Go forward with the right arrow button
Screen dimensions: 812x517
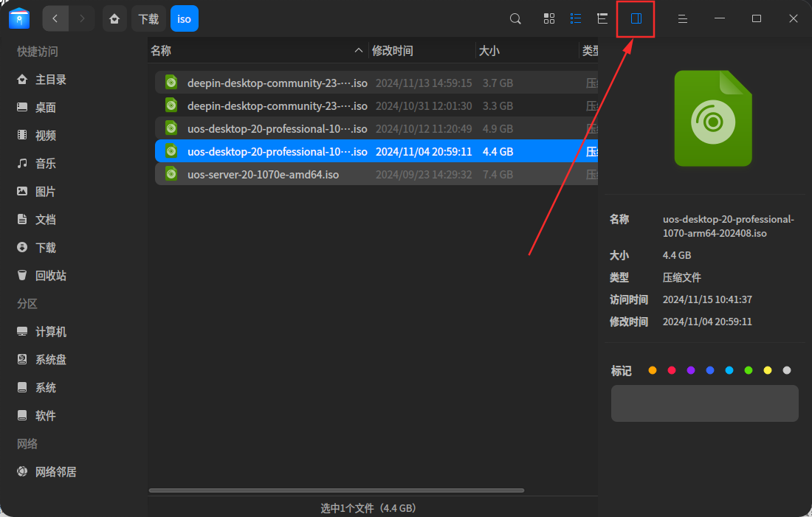[82, 18]
